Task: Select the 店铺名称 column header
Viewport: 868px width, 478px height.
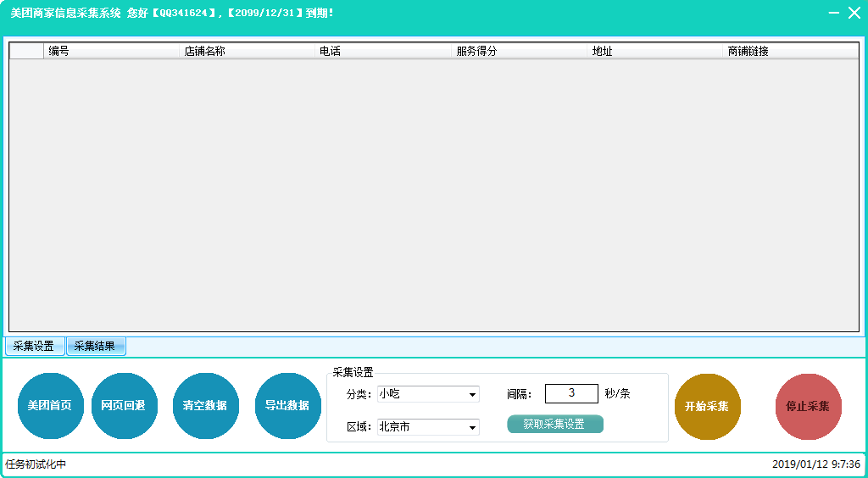Action: (248, 51)
